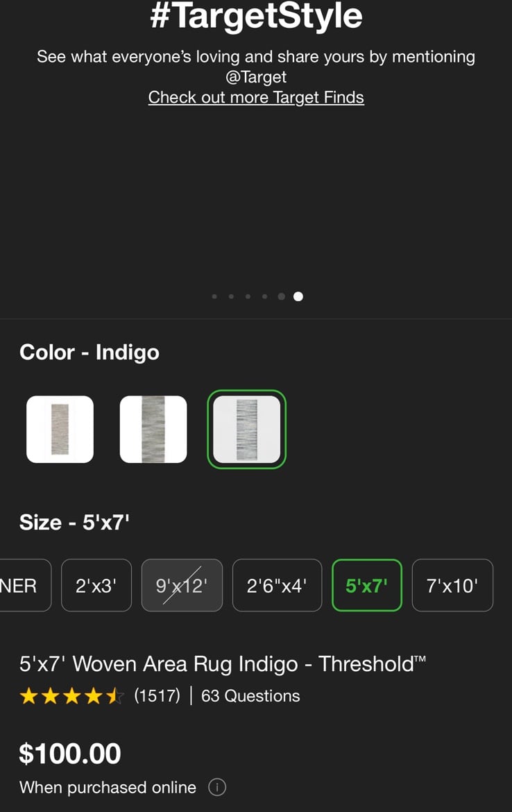
Task: Choose the middle gray rug color swatch
Action: pyautogui.click(x=153, y=430)
